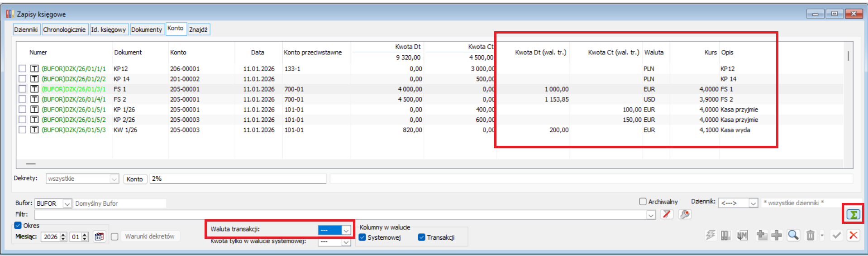Image resolution: width=868 pixels, height=256 pixels.
Task: Click the red X cancel icon
Action: 853,235
